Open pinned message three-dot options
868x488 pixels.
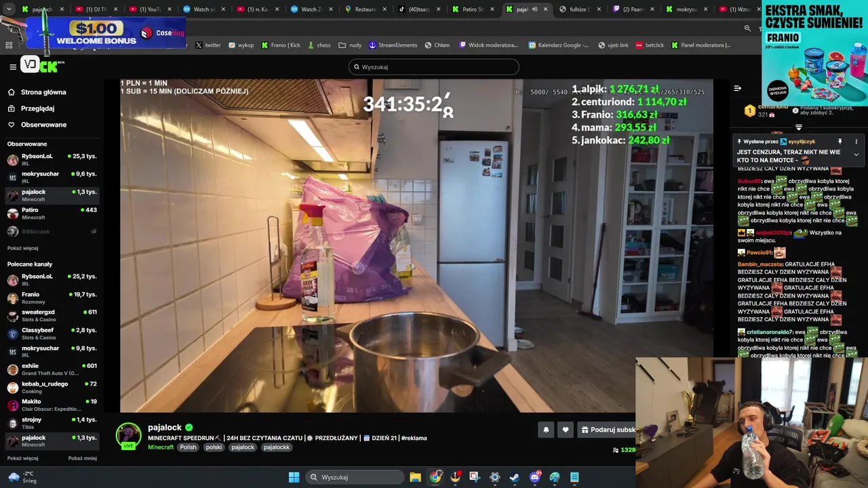click(856, 142)
